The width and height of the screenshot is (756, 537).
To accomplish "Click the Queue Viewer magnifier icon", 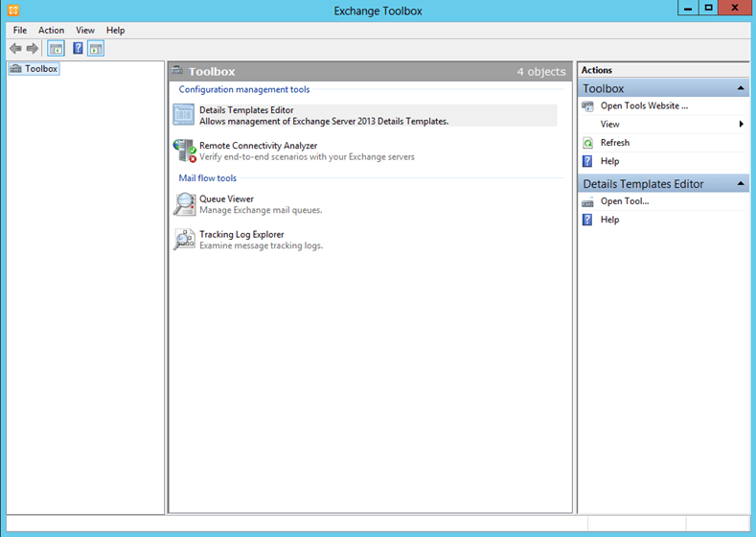I will 185,204.
